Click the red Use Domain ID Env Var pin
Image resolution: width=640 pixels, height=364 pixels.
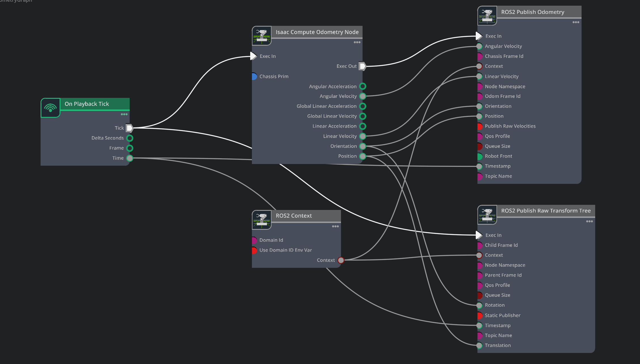254,250
